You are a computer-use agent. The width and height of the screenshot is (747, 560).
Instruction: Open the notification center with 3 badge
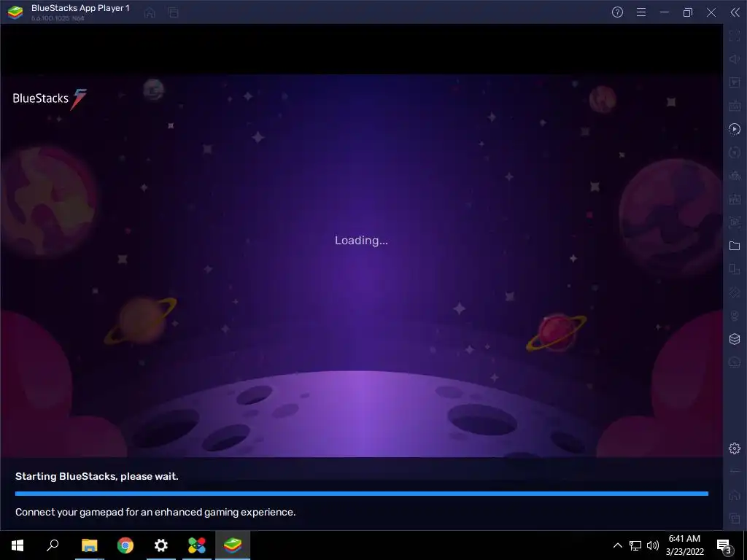tap(724, 545)
